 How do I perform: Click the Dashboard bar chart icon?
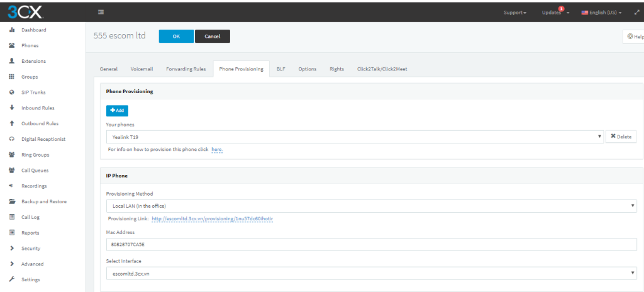(x=12, y=30)
